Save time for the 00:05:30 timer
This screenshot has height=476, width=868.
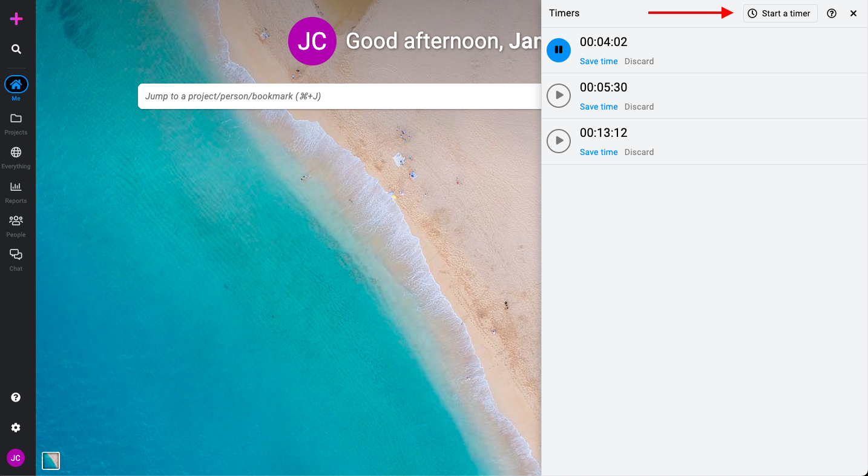coord(599,107)
